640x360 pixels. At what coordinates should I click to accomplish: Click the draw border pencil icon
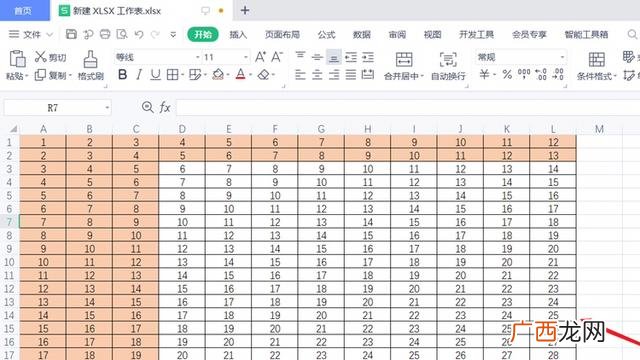(195, 75)
